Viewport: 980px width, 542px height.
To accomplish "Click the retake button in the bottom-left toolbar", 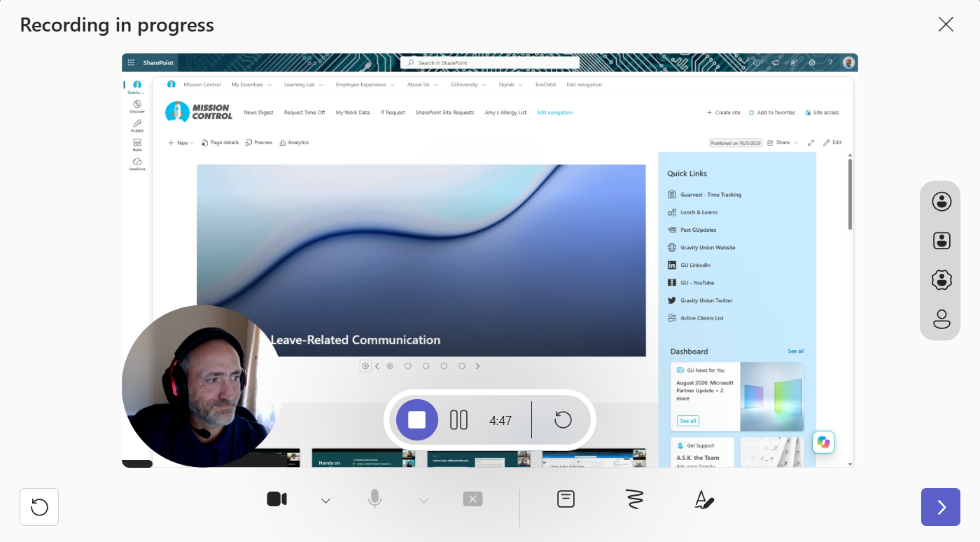I will tap(39, 507).
